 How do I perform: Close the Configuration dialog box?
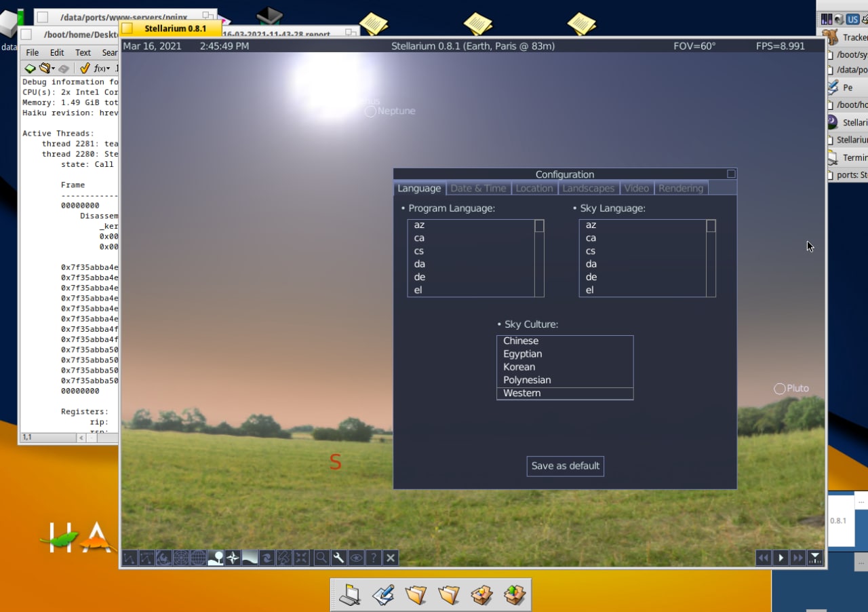tap(731, 174)
